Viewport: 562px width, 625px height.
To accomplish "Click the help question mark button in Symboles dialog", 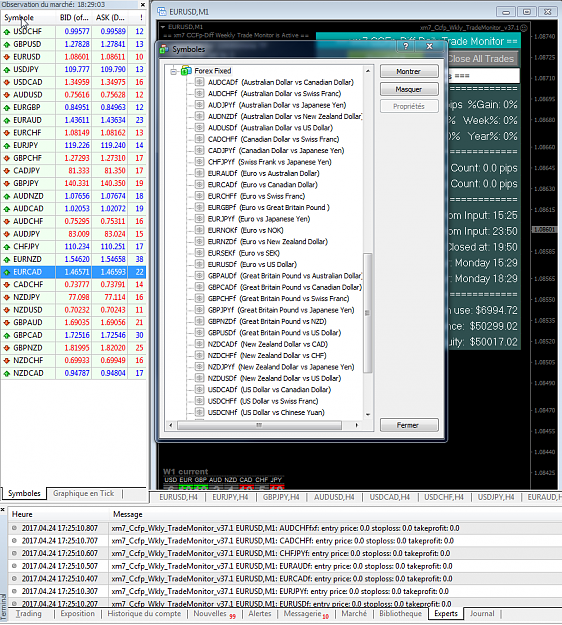I will (x=406, y=46).
